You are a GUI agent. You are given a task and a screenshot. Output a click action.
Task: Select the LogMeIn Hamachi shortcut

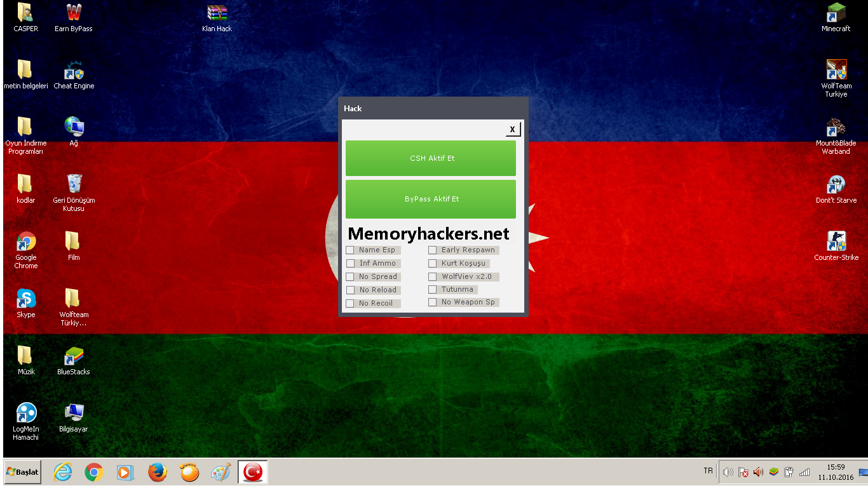pyautogui.click(x=25, y=421)
